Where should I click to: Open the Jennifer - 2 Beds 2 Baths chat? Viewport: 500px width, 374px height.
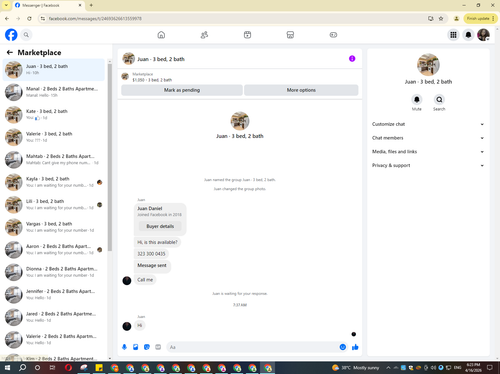(x=54, y=294)
